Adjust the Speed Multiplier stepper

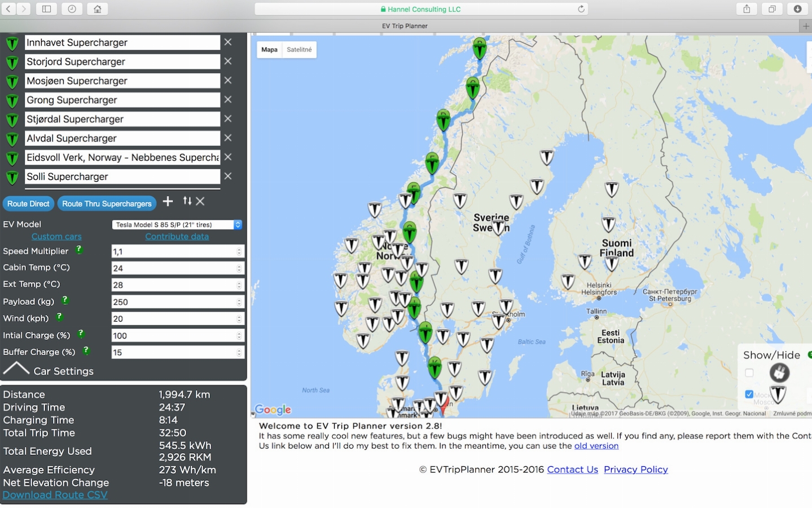pyautogui.click(x=239, y=252)
